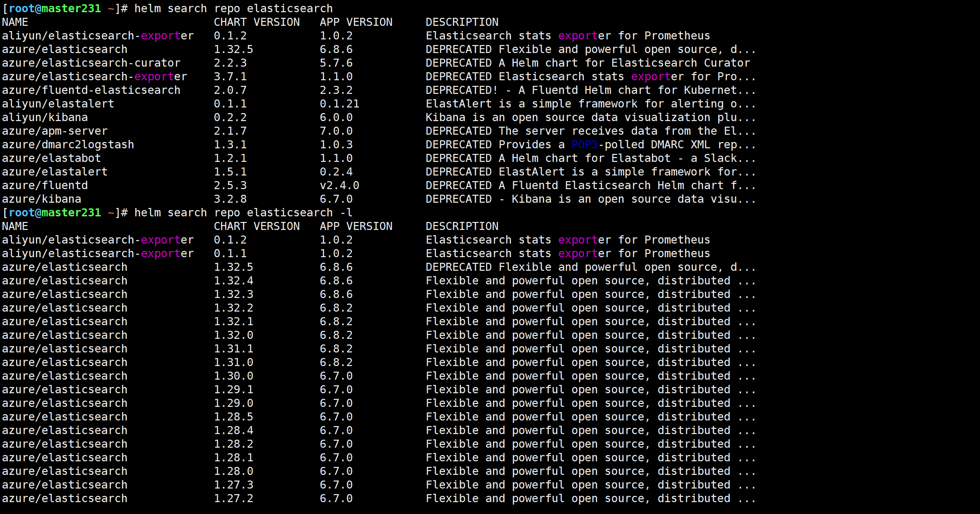Click azure/apm-server chart name
The image size is (980, 514).
(x=55, y=131)
